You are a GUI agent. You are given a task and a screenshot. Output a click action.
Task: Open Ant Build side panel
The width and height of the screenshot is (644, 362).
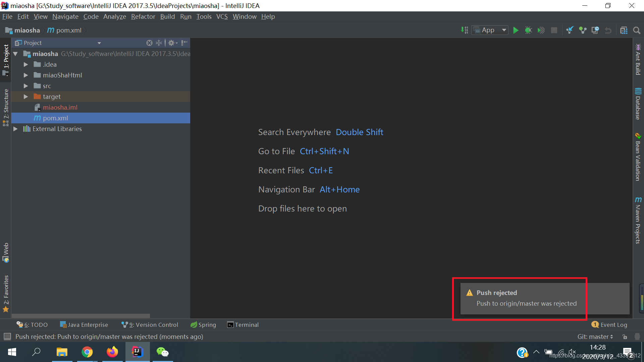click(638, 59)
